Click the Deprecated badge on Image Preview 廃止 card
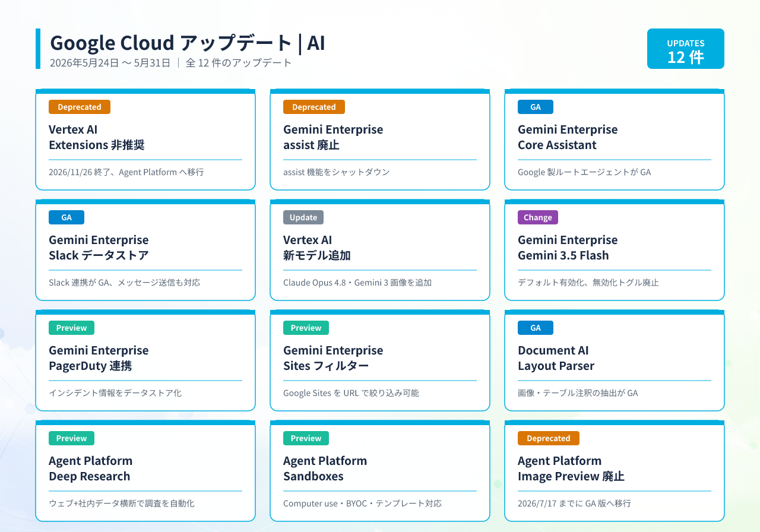760x532 pixels. tap(549, 438)
